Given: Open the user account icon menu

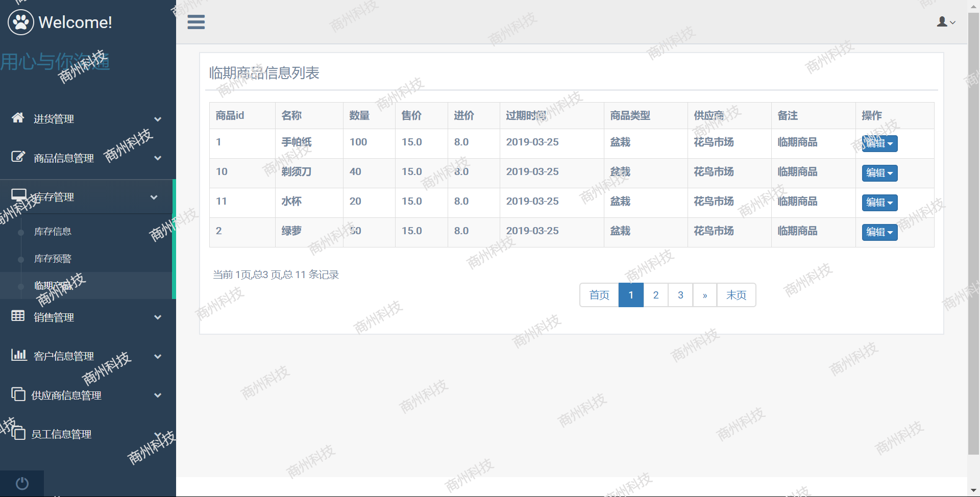Looking at the screenshot, I should coord(946,21).
